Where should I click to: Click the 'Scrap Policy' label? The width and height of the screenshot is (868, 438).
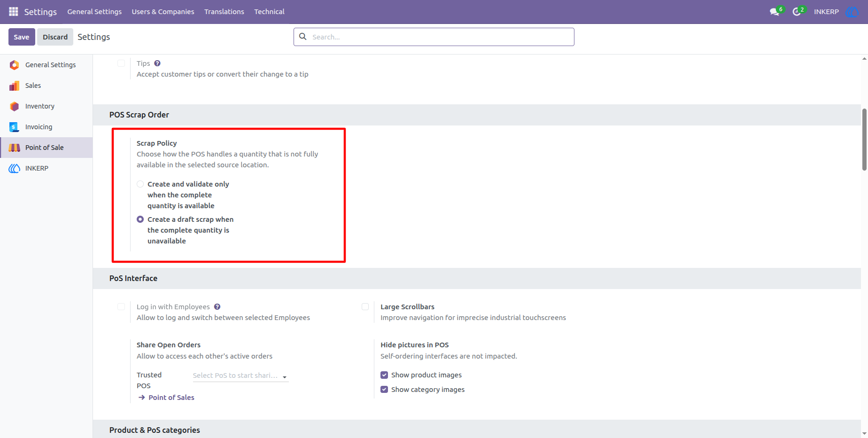(x=157, y=143)
